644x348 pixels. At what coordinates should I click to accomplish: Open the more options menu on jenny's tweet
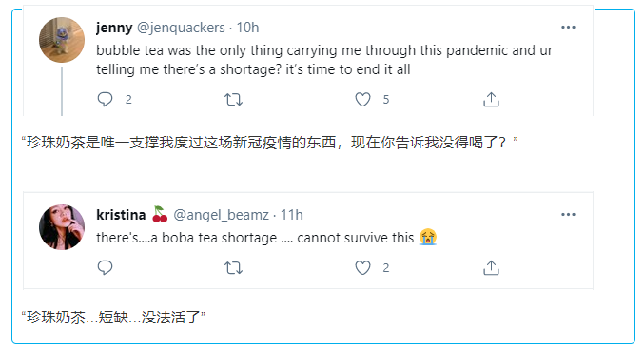[568, 27]
